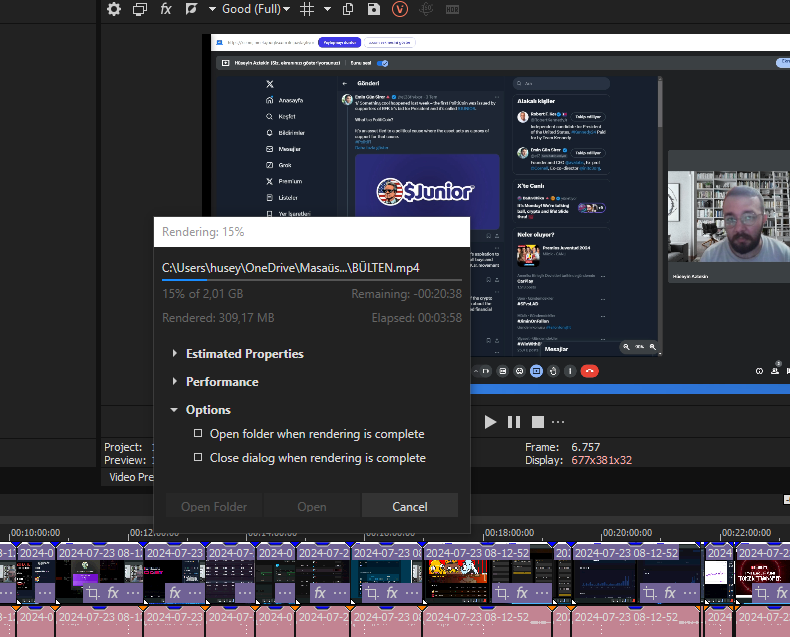This screenshot has height=637, width=790.
Task: Open Pan/Crop on video clip under 00:20:00:00
Action: coord(649,593)
